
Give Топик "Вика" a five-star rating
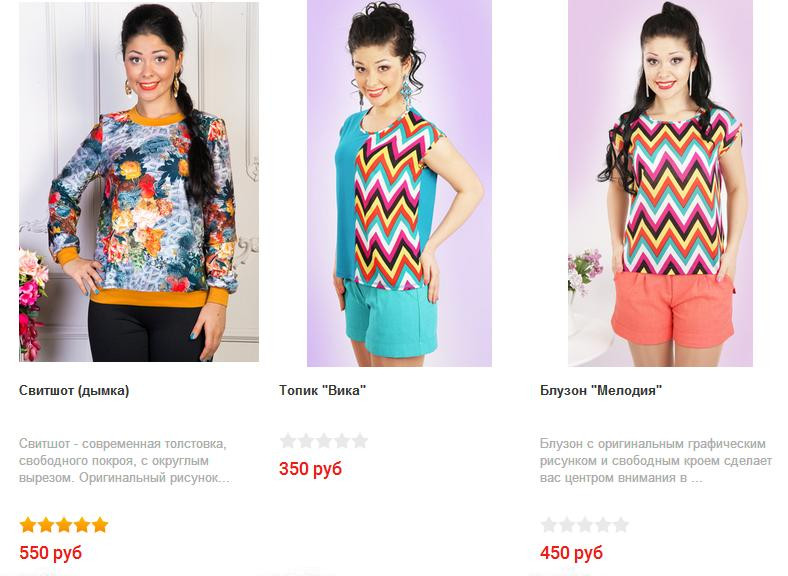360,441
